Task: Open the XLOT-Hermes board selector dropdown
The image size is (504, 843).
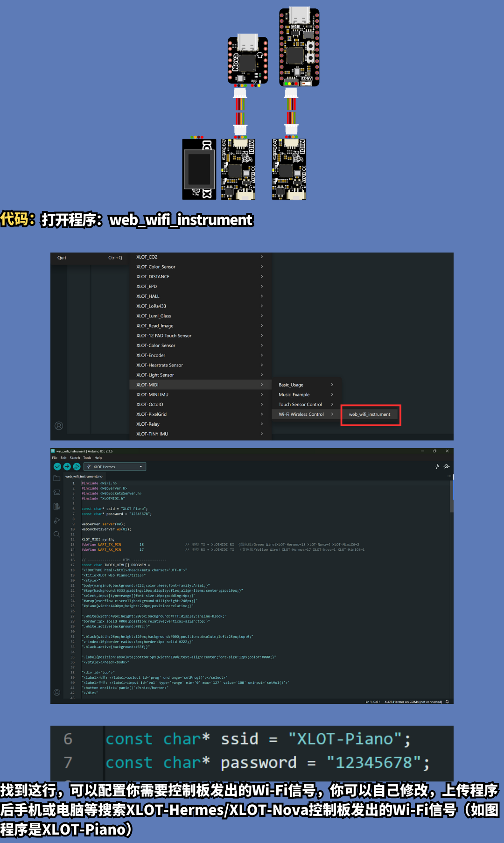Action: coord(115,467)
